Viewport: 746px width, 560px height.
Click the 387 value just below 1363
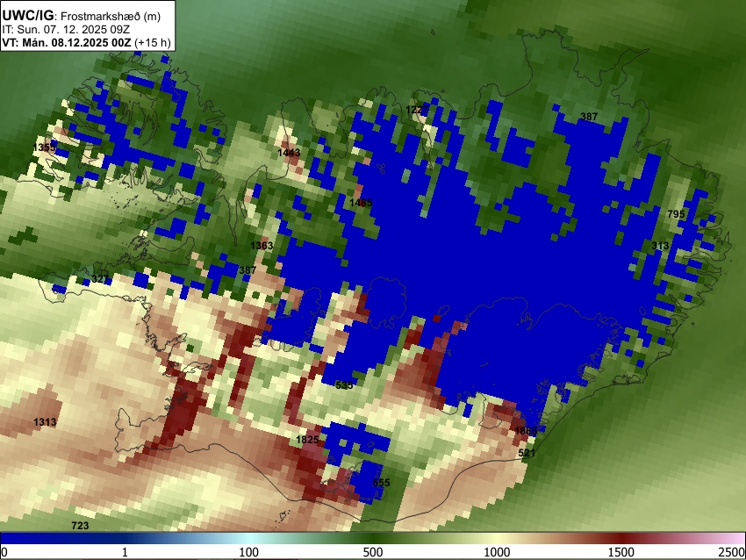247,270
